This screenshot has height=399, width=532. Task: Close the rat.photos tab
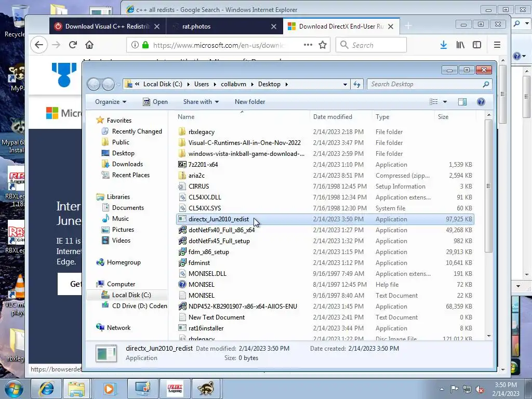tap(273, 26)
